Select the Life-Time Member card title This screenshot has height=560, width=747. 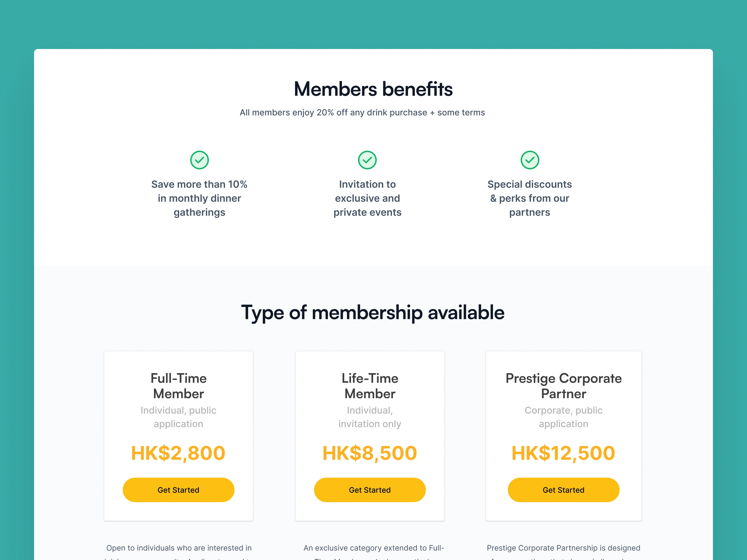point(370,386)
